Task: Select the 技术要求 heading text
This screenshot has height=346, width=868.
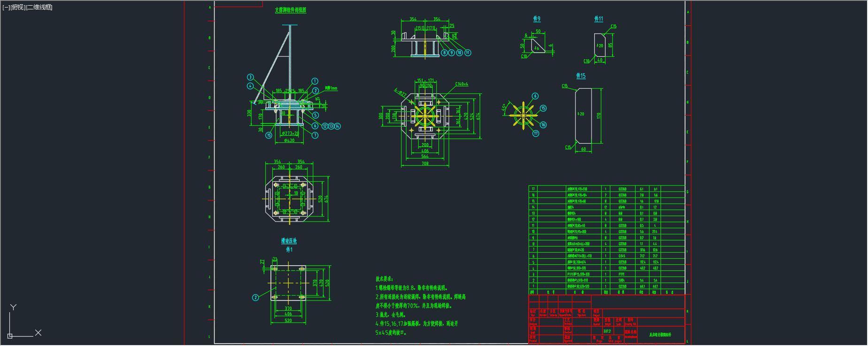Action: click(384, 279)
